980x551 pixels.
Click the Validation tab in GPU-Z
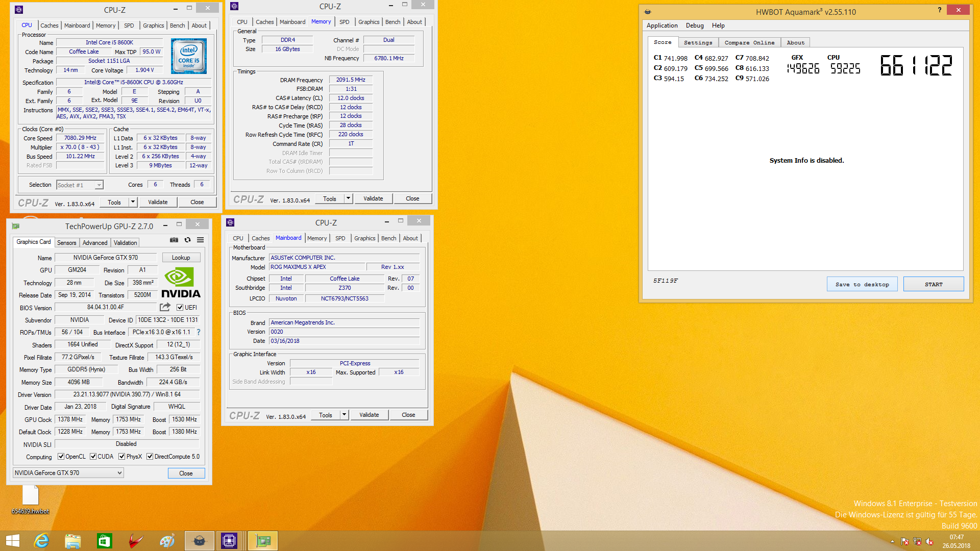pyautogui.click(x=125, y=243)
